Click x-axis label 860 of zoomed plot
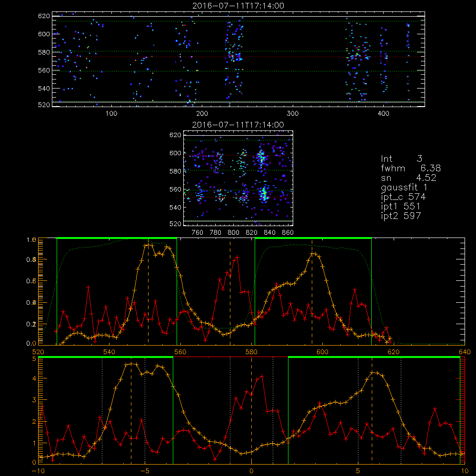The height and width of the screenshot is (476, 476). click(x=288, y=233)
